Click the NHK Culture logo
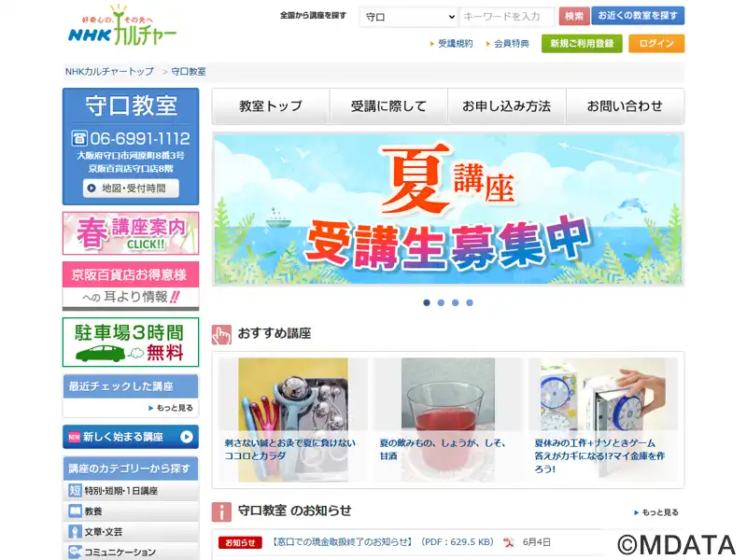 point(122,26)
